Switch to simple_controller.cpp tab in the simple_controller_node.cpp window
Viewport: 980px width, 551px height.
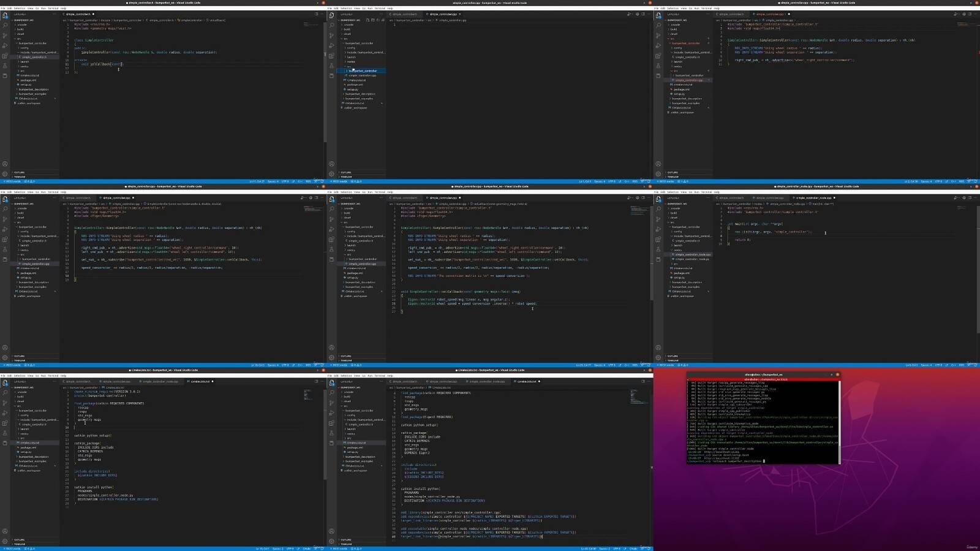coord(769,198)
